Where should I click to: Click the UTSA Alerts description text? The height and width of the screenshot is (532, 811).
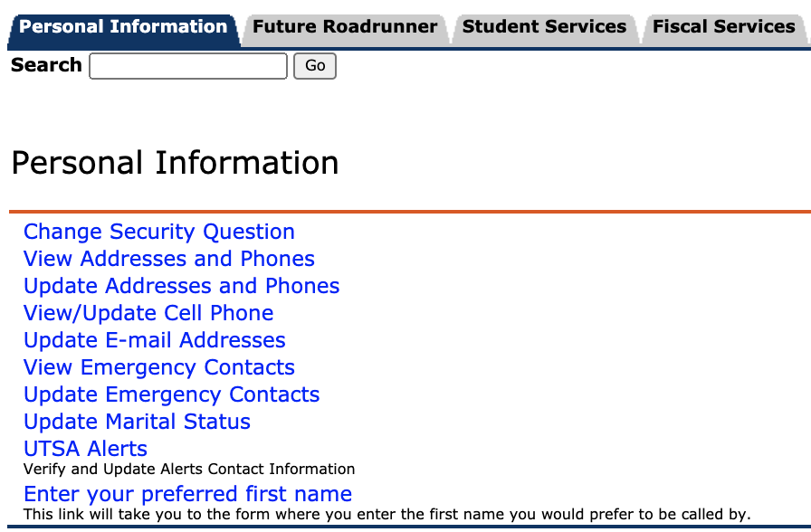[189, 469]
